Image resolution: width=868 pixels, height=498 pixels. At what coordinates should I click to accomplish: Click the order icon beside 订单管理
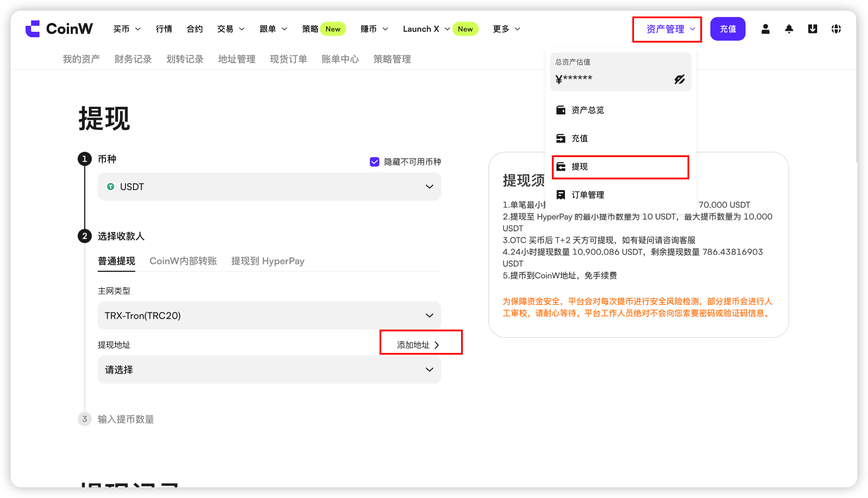(x=561, y=195)
